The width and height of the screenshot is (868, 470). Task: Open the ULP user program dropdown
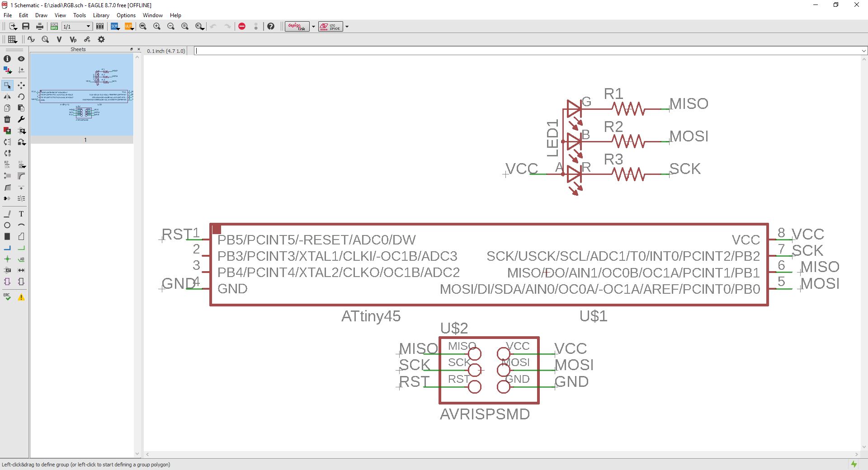129,26
